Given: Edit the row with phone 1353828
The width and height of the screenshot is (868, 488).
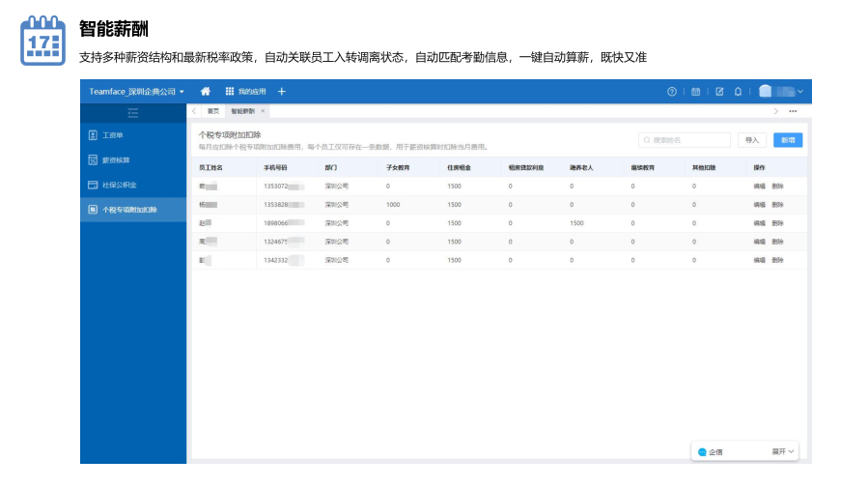Looking at the screenshot, I should click(760, 205).
